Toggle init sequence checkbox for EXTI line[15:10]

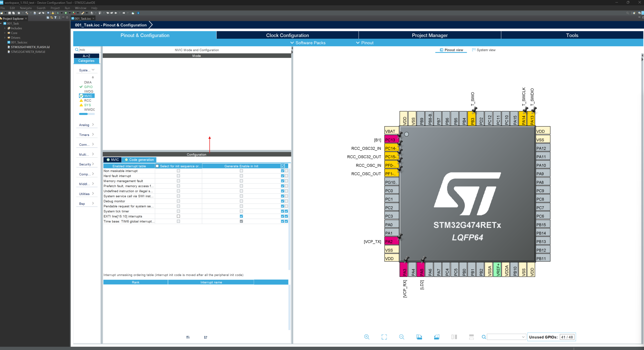(178, 216)
